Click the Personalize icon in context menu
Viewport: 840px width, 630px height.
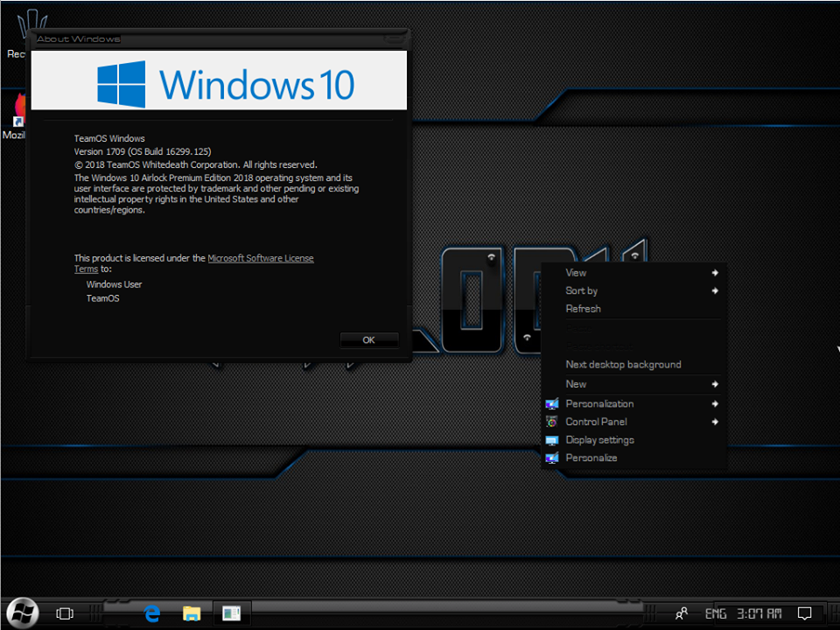click(x=552, y=458)
